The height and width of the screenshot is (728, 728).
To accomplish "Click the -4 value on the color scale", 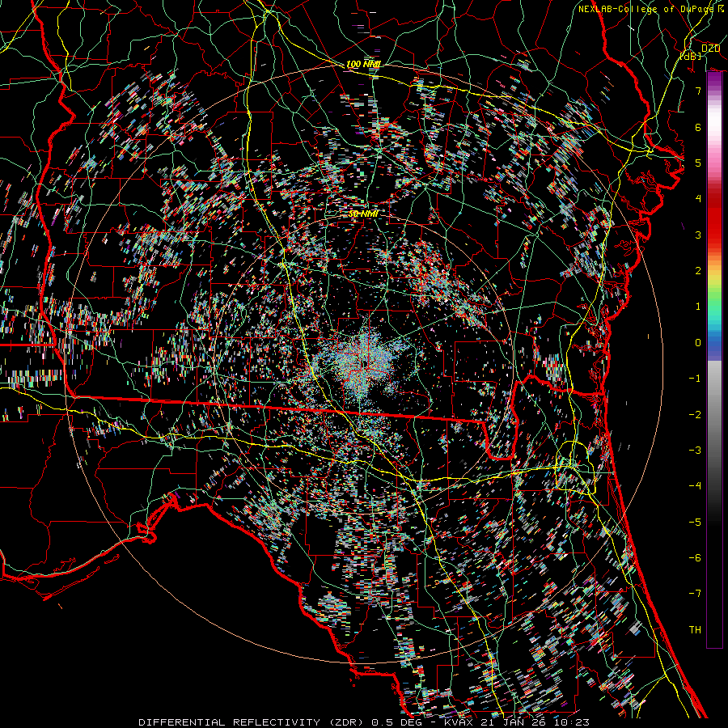I will click(x=695, y=485).
